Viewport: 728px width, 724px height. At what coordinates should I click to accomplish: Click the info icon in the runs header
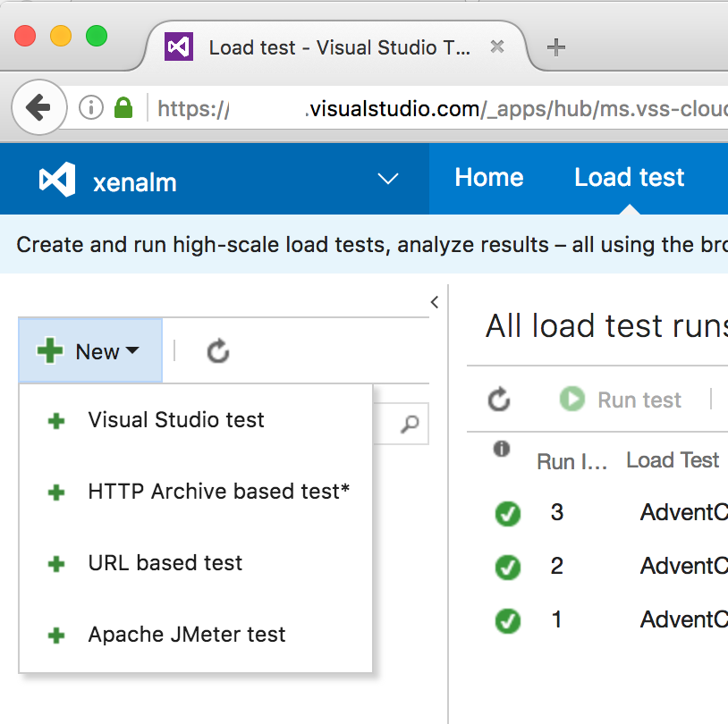[502, 450]
